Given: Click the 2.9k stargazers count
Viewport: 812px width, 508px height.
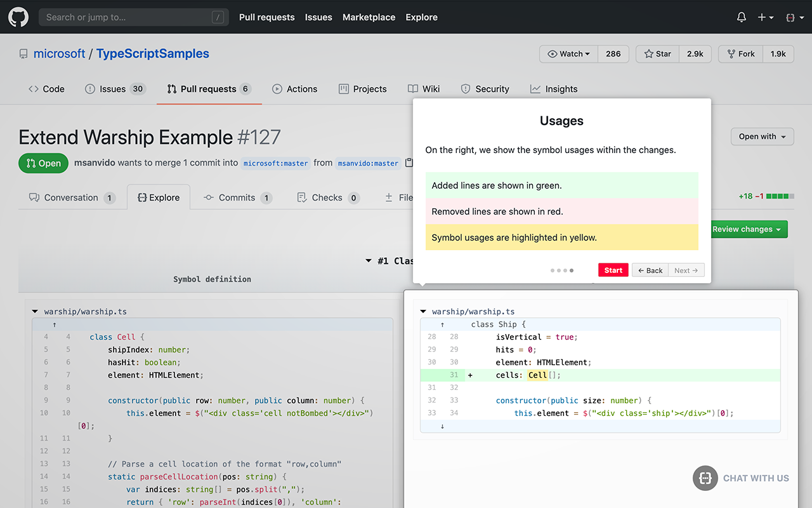Looking at the screenshot, I should tap(695, 54).
